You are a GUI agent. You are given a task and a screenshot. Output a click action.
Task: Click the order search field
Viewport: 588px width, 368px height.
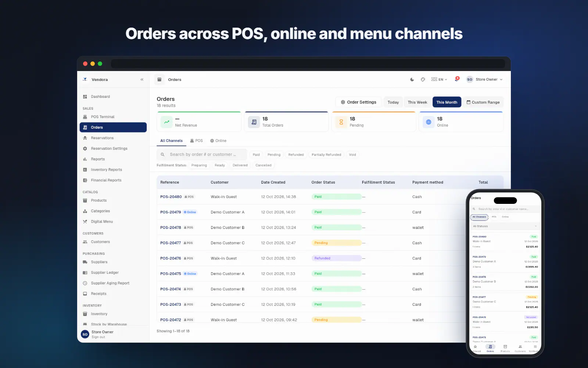202,155
